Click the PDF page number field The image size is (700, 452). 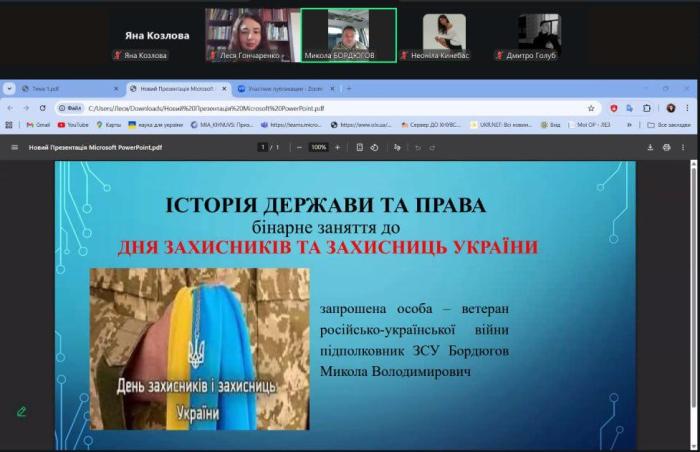pos(263,147)
